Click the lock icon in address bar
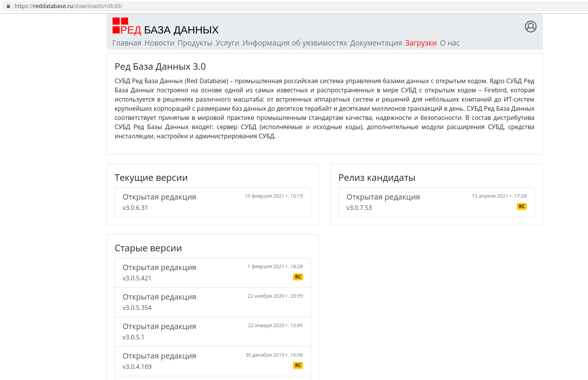588x380 pixels. pos(8,6)
